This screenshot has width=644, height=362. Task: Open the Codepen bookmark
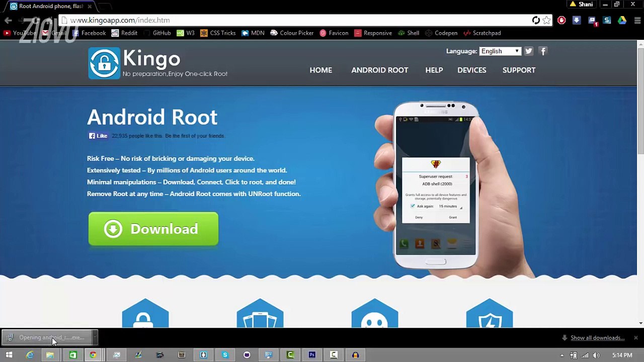[441, 33]
